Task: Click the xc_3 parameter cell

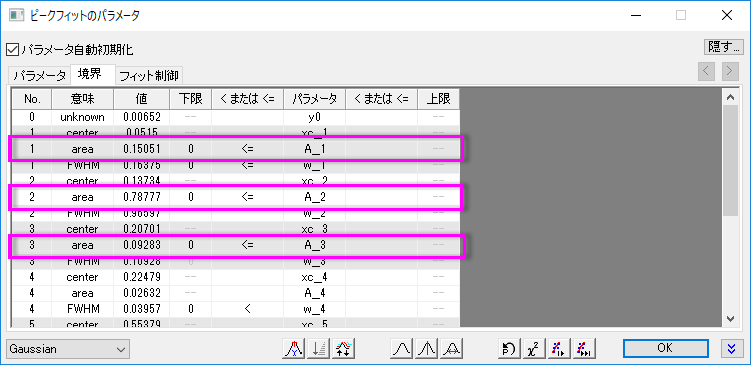Action: [315, 229]
